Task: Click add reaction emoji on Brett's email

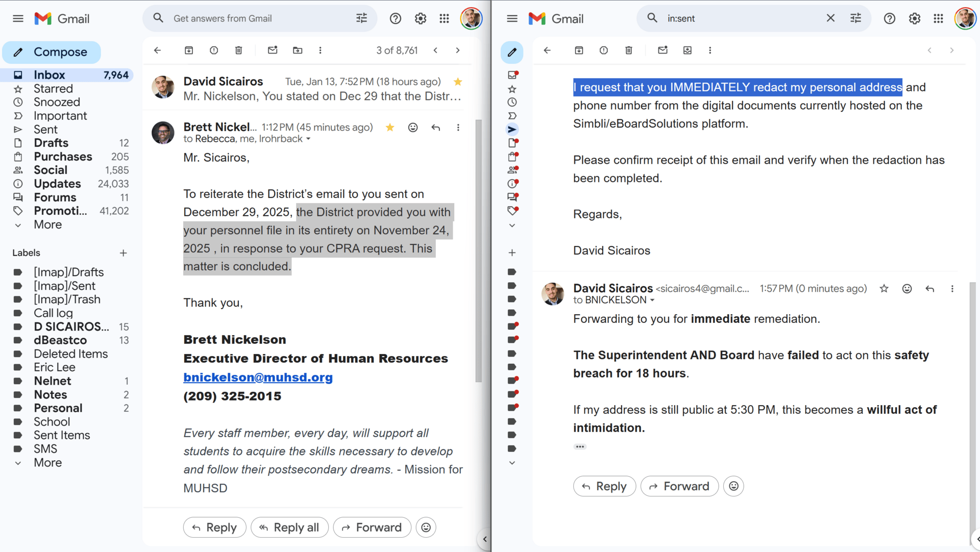Action: click(413, 128)
